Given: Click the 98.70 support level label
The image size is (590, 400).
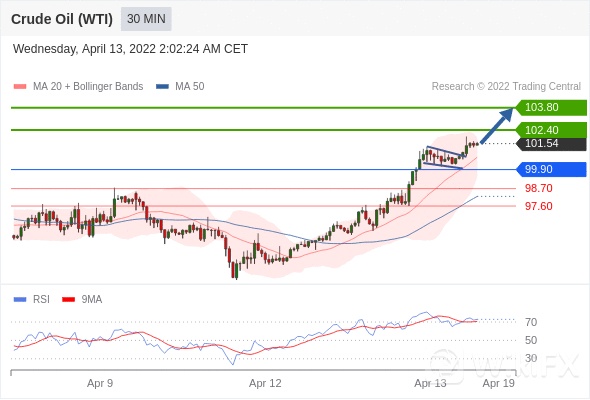Looking at the screenshot, I should click(x=539, y=188).
